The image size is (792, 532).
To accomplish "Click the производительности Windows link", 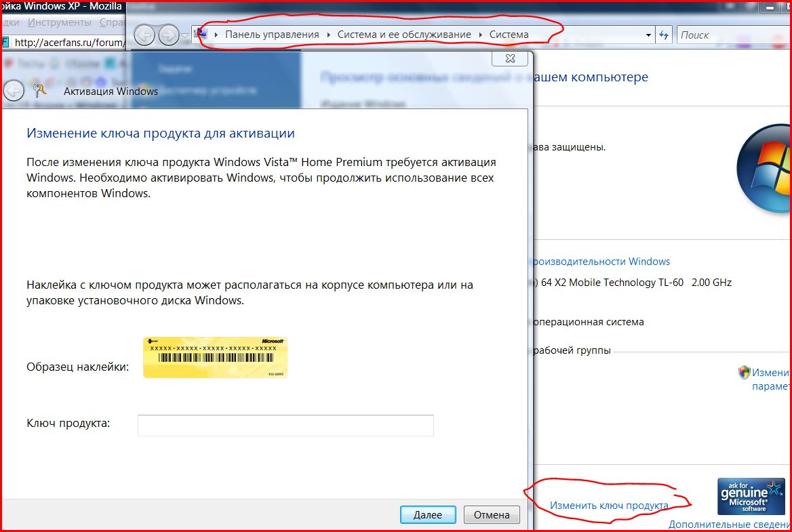I will [599, 262].
